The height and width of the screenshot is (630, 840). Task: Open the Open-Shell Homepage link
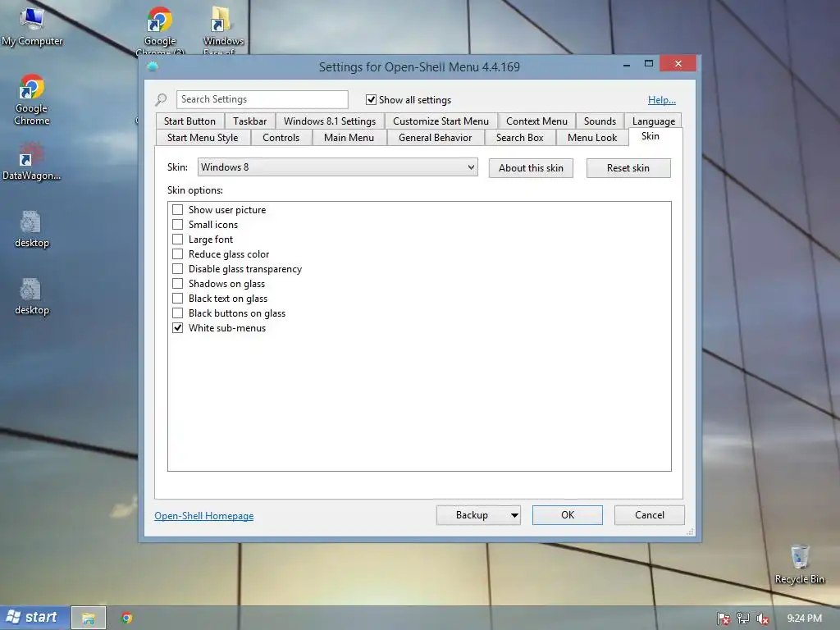(204, 516)
